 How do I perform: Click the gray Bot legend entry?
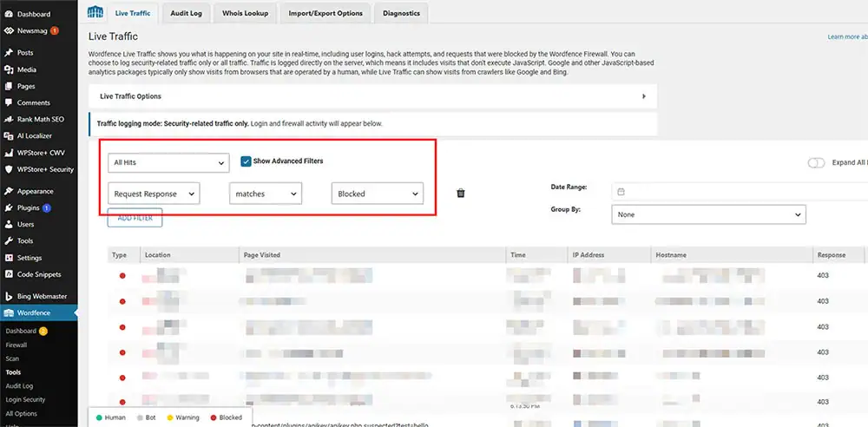click(x=146, y=417)
